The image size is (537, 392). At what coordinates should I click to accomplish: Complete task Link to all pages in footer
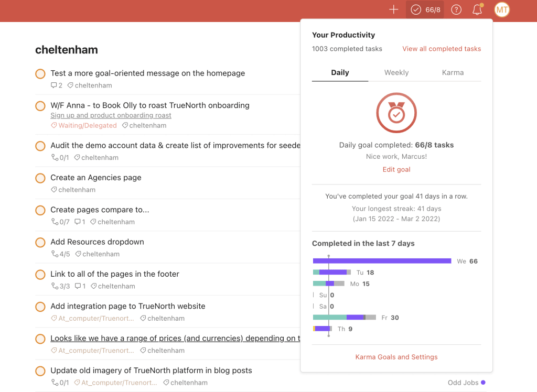[40, 275]
